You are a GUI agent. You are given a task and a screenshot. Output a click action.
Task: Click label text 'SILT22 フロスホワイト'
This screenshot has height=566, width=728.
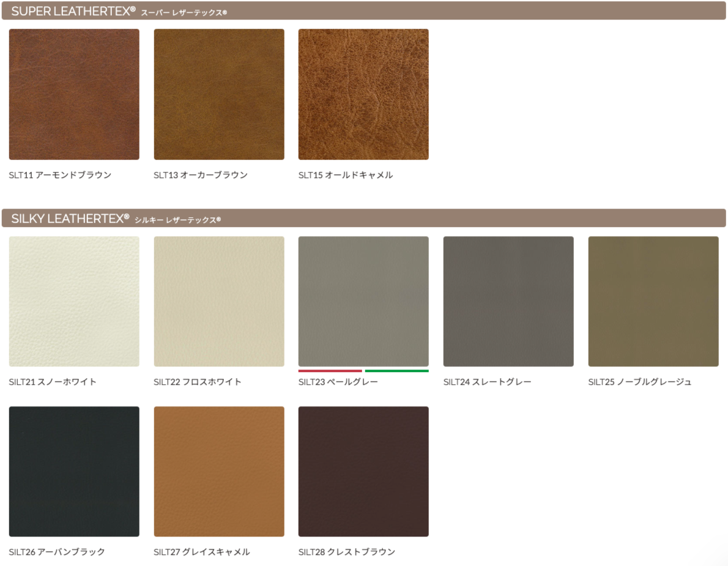pos(198,382)
